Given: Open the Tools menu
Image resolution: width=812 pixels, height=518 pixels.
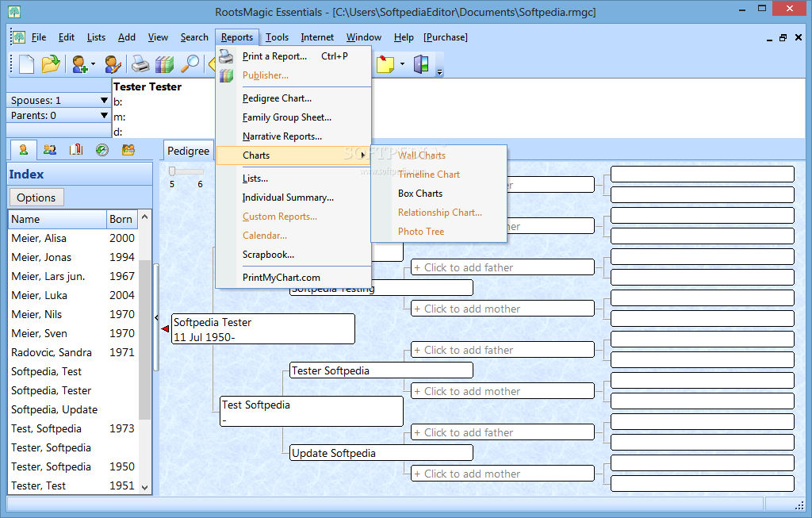Looking at the screenshot, I should coord(277,37).
